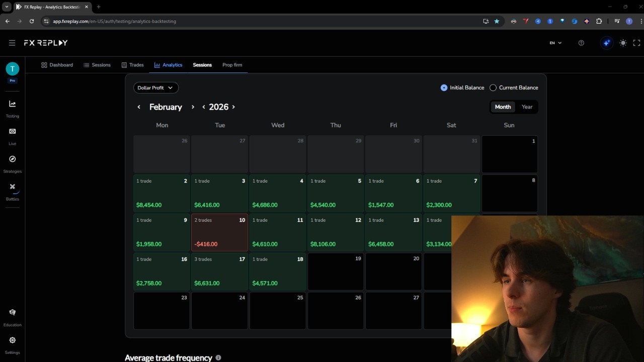The width and height of the screenshot is (644, 362).
Task: Click the blue AI sparkle button
Action: pos(606,43)
